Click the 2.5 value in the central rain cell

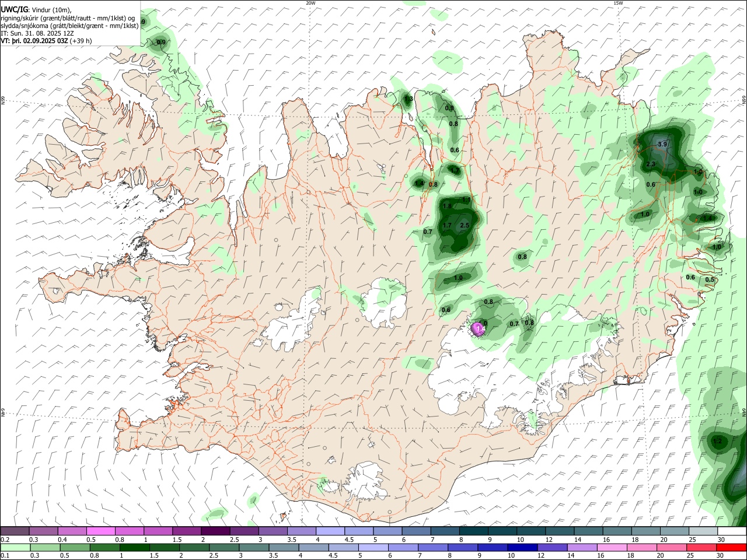pos(465,226)
